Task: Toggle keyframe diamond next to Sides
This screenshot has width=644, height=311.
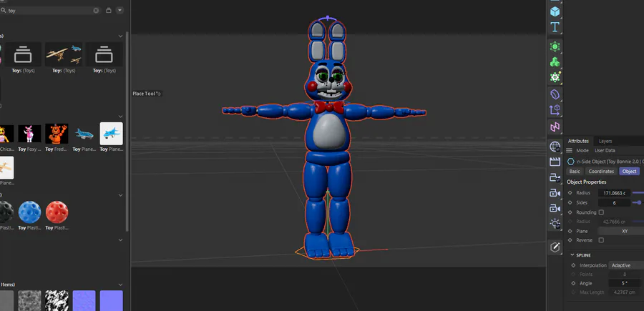Action: pos(570,202)
